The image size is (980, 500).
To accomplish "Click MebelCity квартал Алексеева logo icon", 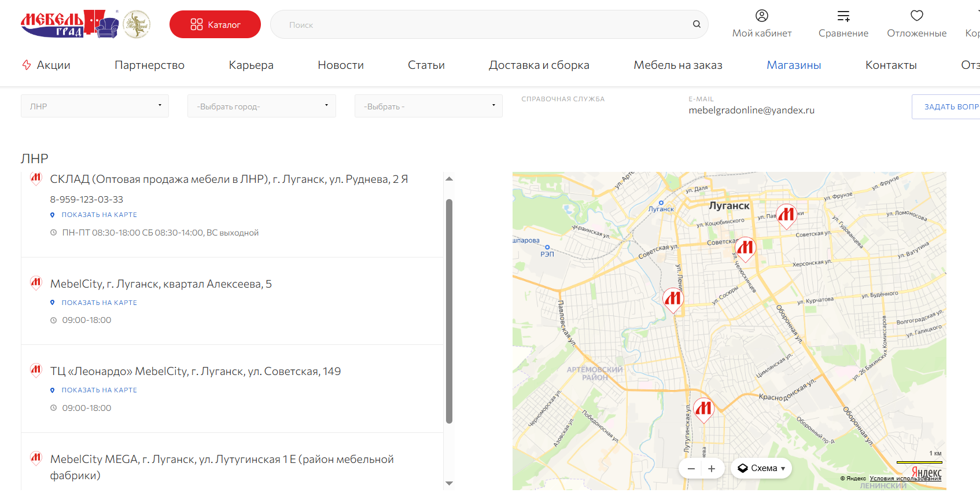I will point(36,283).
